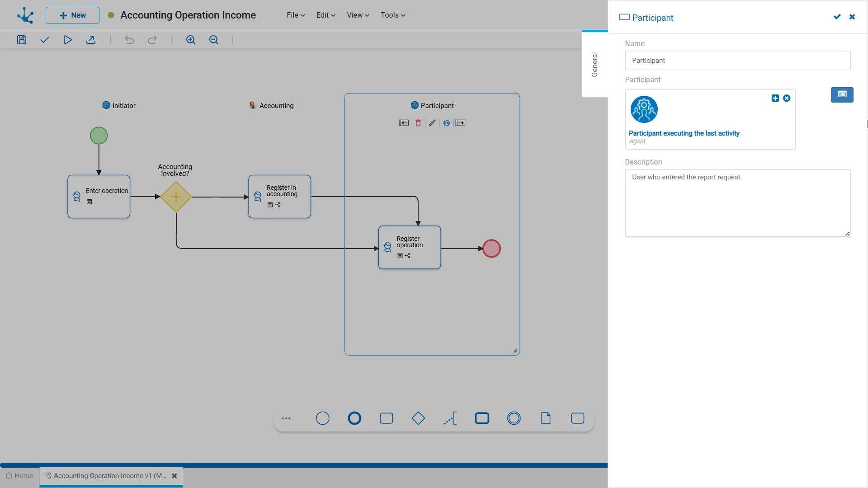Click the move lane right icon

pyautogui.click(x=461, y=123)
